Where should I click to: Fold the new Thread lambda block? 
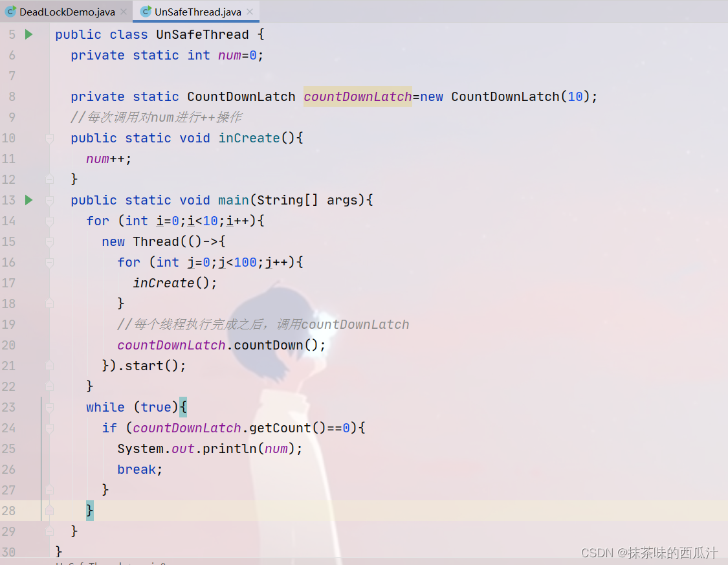tap(50, 241)
